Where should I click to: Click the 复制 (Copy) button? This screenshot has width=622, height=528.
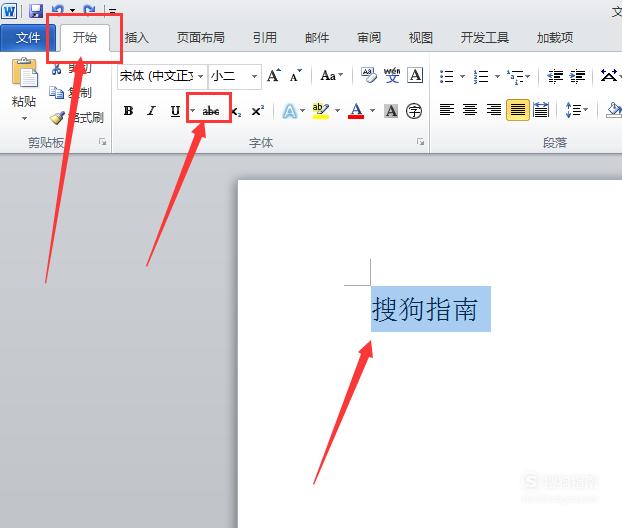pyautogui.click(x=71, y=93)
